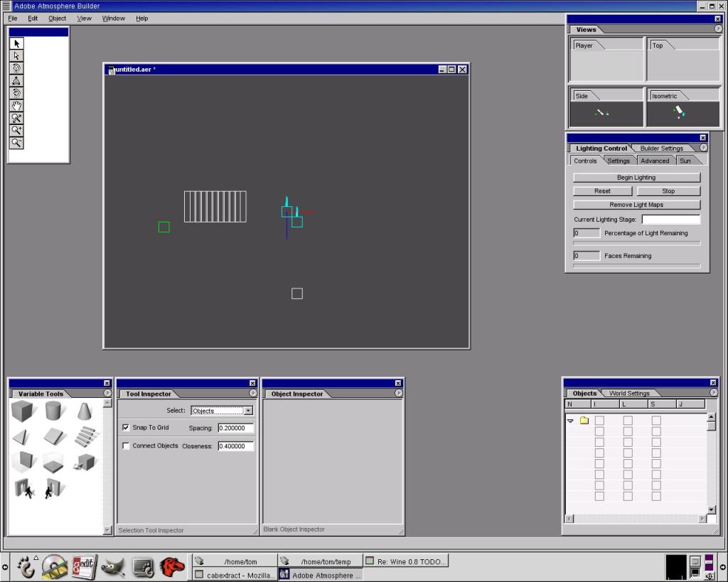Open the Object Inspector flyout menu button
The width and height of the screenshot is (728, 582).
[399, 393]
